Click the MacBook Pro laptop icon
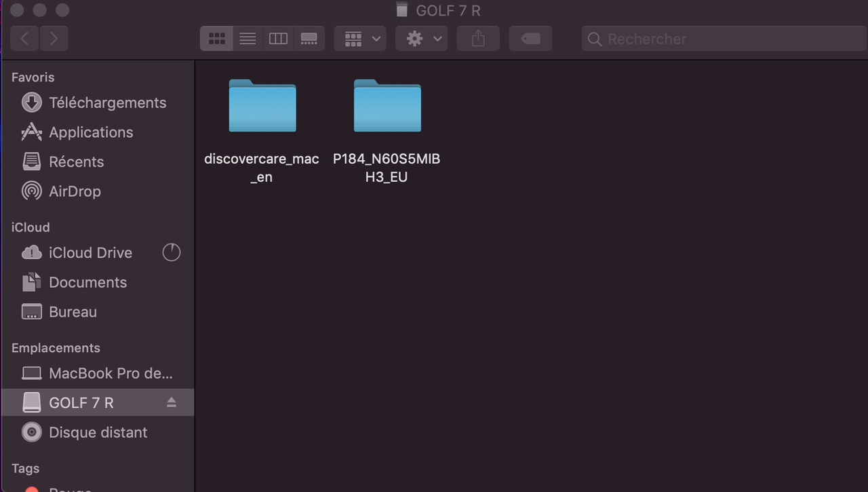 32,373
